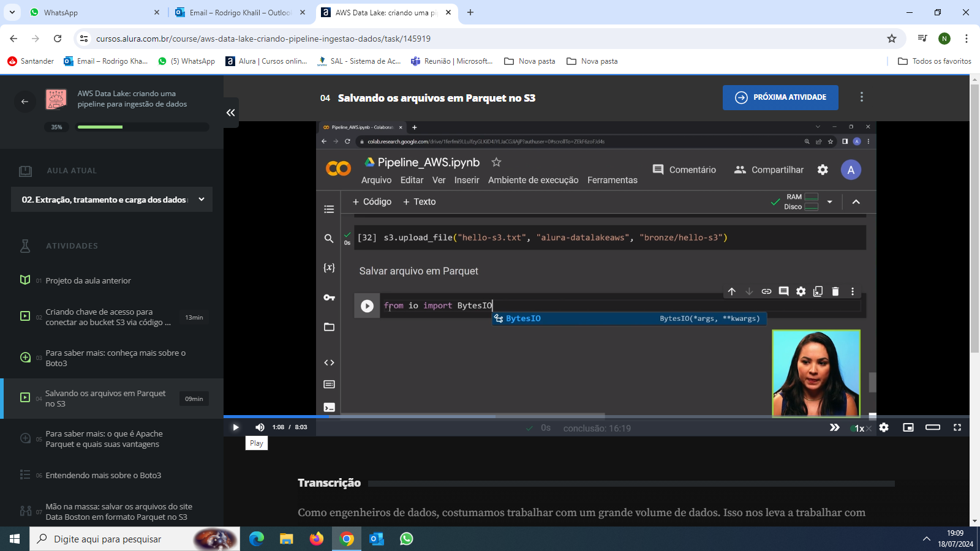The image size is (980, 551).
Task: Open first Nova pasta bookmark folder
Action: tap(530, 61)
